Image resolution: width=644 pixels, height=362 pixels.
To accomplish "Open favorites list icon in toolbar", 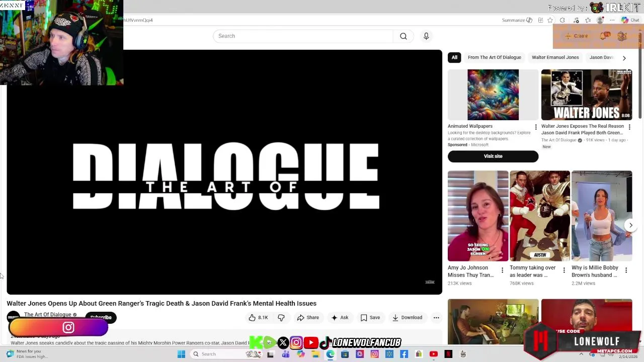I will pos(588,20).
